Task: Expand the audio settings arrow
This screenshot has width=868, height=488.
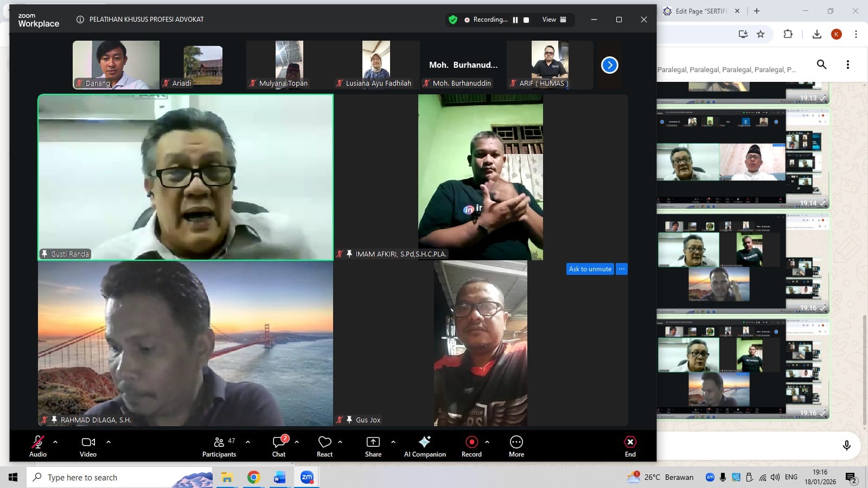Action: [x=55, y=442]
